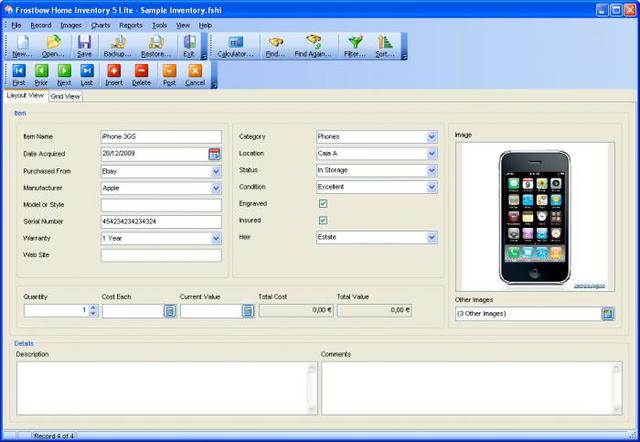The image size is (640, 442).
Task: Launch the Restore tool
Action: [x=156, y=46]
